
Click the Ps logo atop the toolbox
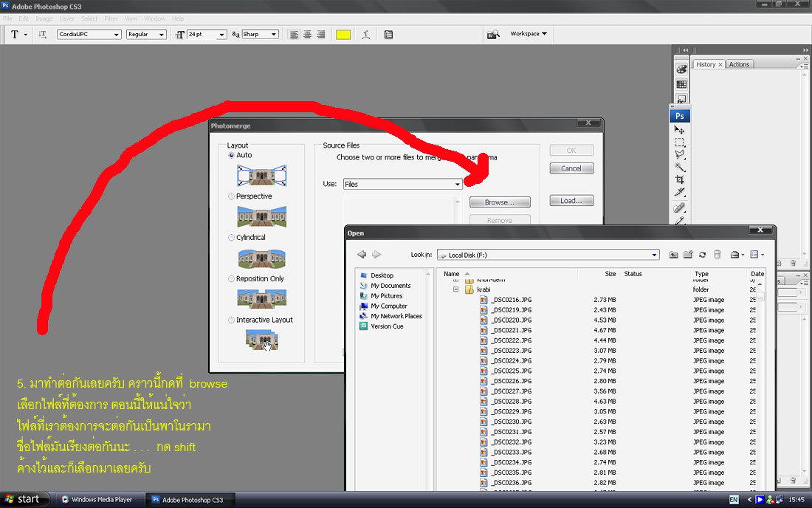pos(680,116)
